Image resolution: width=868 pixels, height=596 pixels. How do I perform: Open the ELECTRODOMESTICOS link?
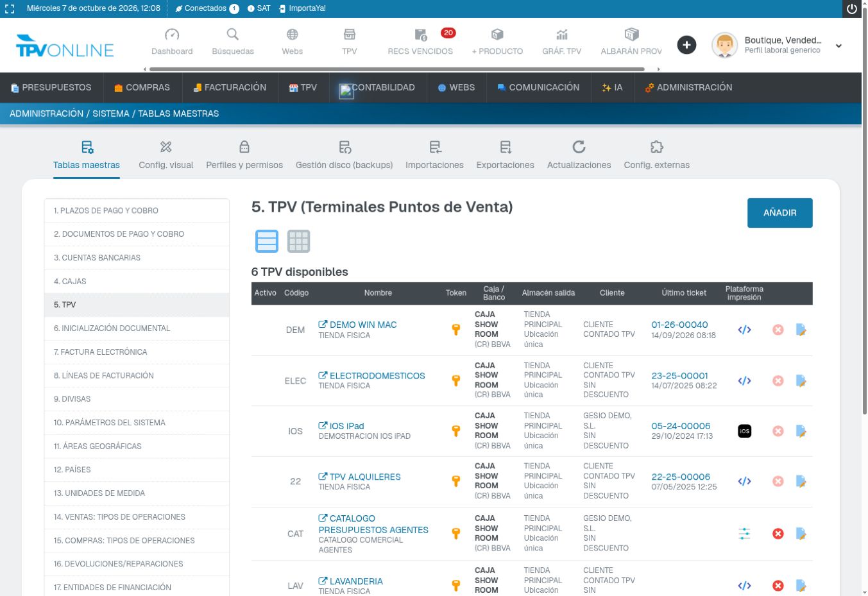click(x=372, y=376)
